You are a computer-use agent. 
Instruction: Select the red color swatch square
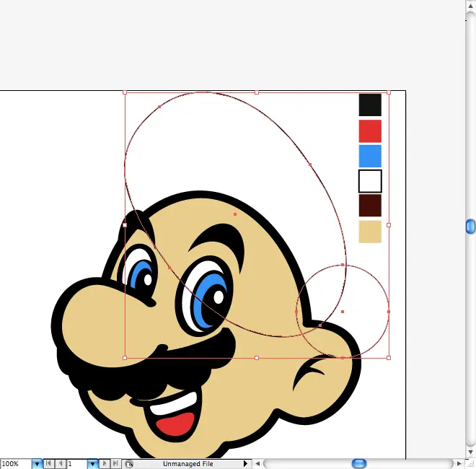(x=370, y=131)
